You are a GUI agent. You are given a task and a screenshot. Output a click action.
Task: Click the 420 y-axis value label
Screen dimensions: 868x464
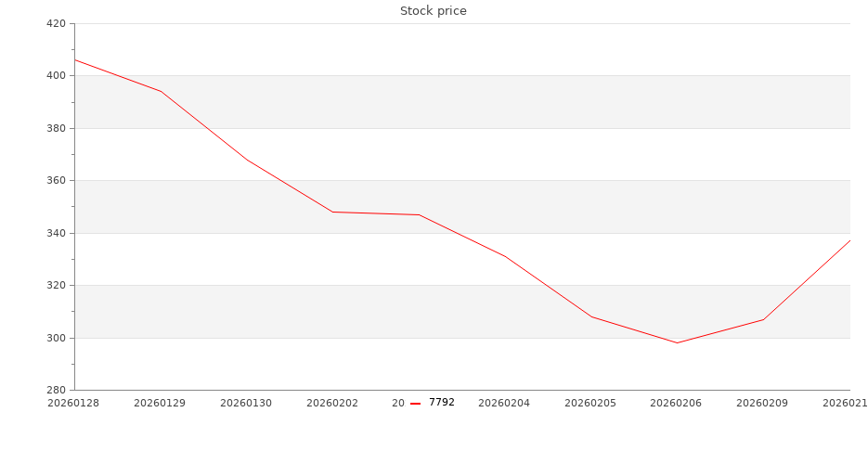[56, 23]
